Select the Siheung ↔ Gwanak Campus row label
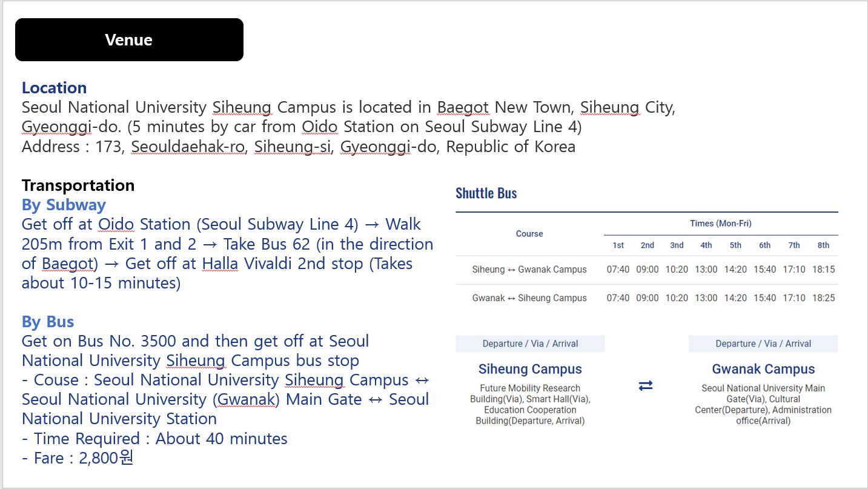This screenshot has width=868, height=489. coord(529,270)
